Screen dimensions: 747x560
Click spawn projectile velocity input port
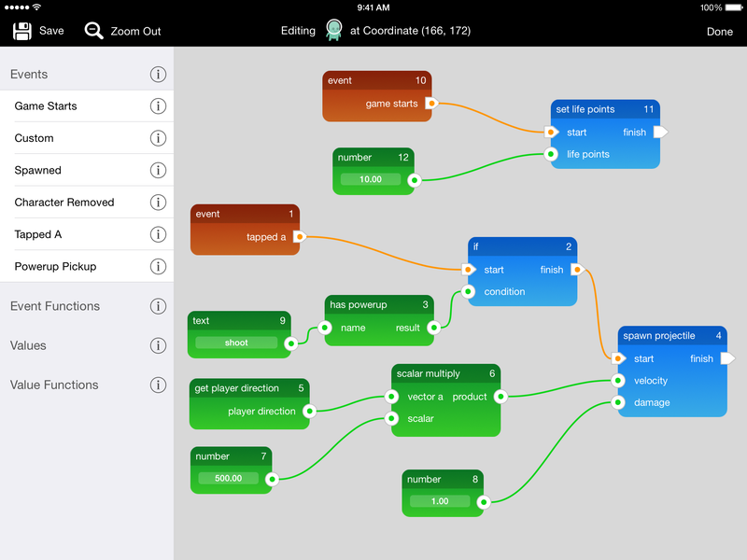pyautogui.click(x=618, y=380)
